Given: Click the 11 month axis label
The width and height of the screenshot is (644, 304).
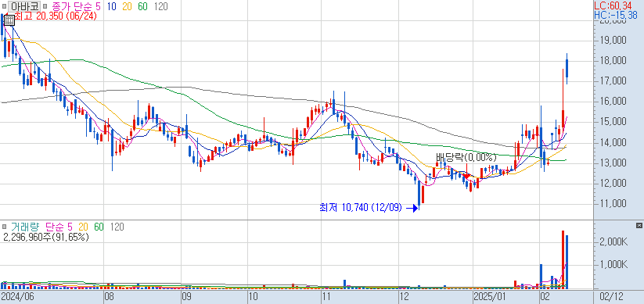Looking at the screenshot, I should (x=326, y=297).
